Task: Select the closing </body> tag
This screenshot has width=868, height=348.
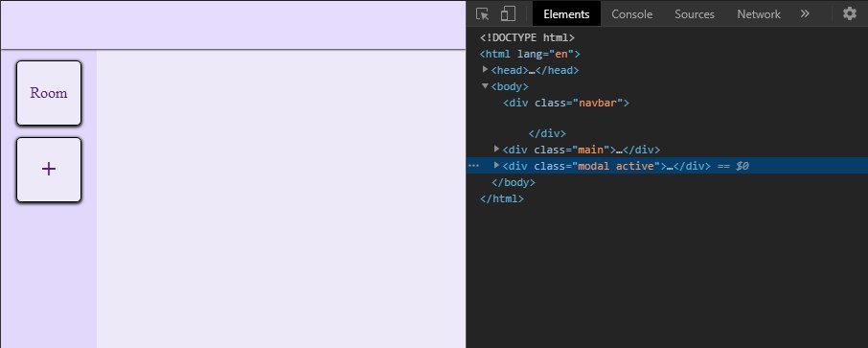Action: coord(514,182)
